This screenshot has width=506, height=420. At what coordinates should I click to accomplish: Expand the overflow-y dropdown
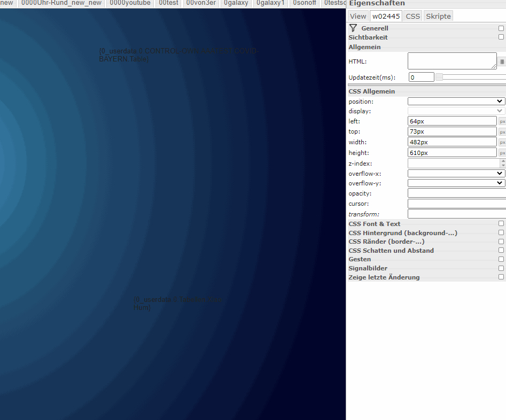pyautogui.click(x=456, y=183)
